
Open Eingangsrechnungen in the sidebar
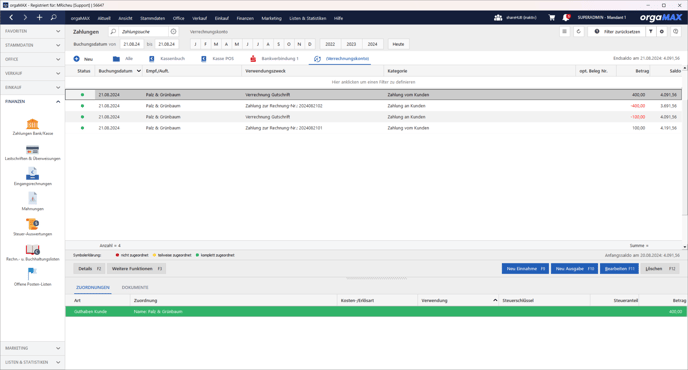coord(32,177)
